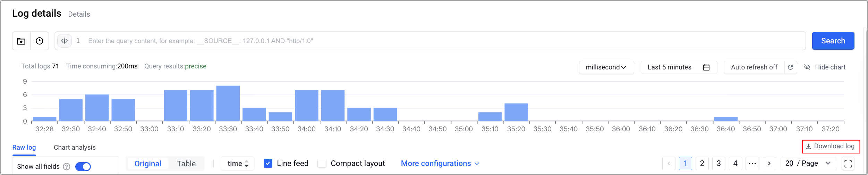Open the millisecond unit dropdown
868x175 pixels.
606,67
